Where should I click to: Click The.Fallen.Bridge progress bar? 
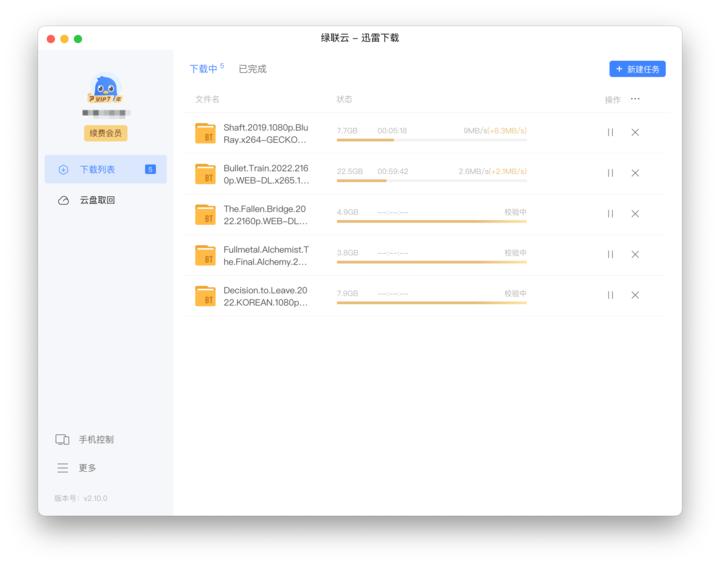click(432, 221)
